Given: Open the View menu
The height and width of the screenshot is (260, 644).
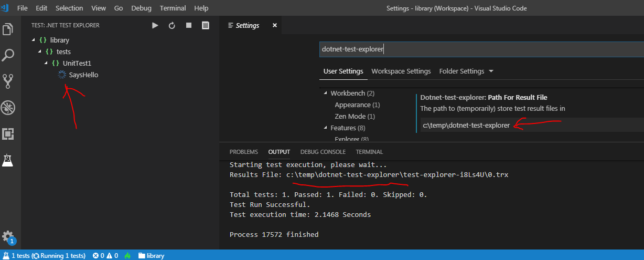Looking at the screenshot, I should click(98, 8).
